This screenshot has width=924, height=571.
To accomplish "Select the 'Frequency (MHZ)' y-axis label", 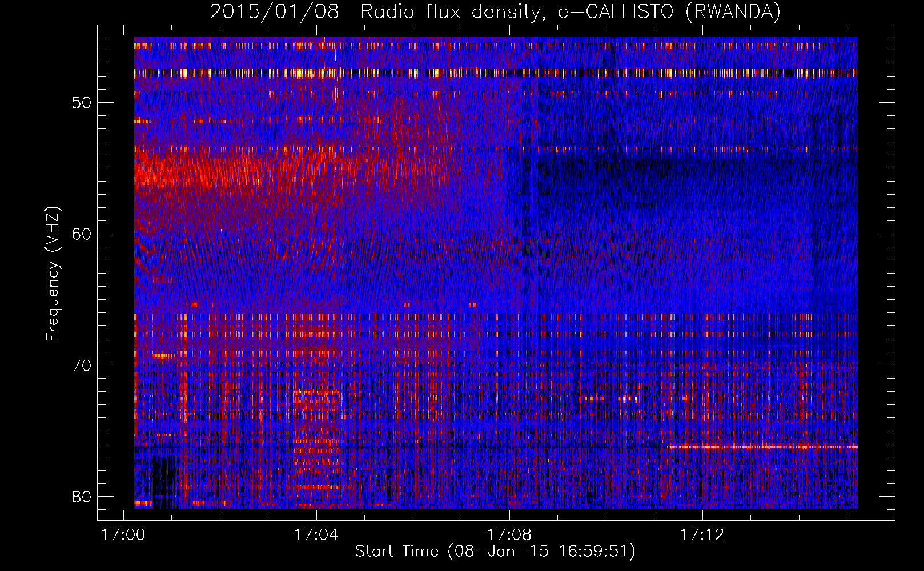I will [53, 274].
